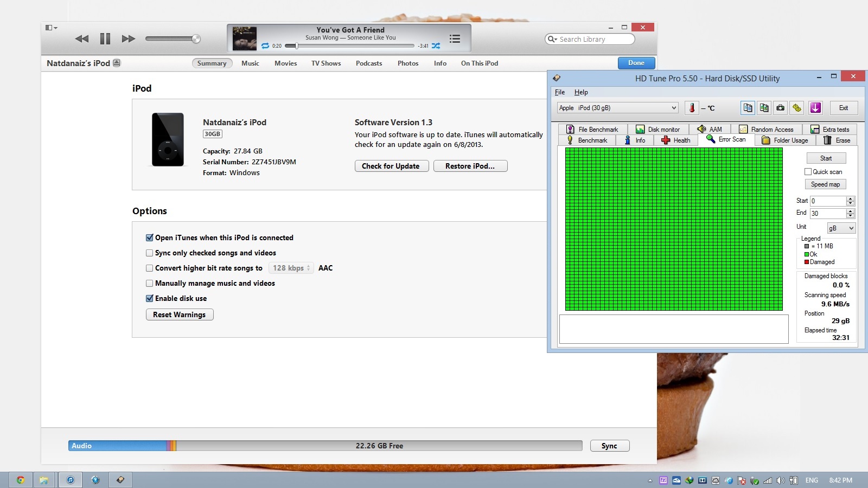Open the Podcasts tab

coord(369,63)
